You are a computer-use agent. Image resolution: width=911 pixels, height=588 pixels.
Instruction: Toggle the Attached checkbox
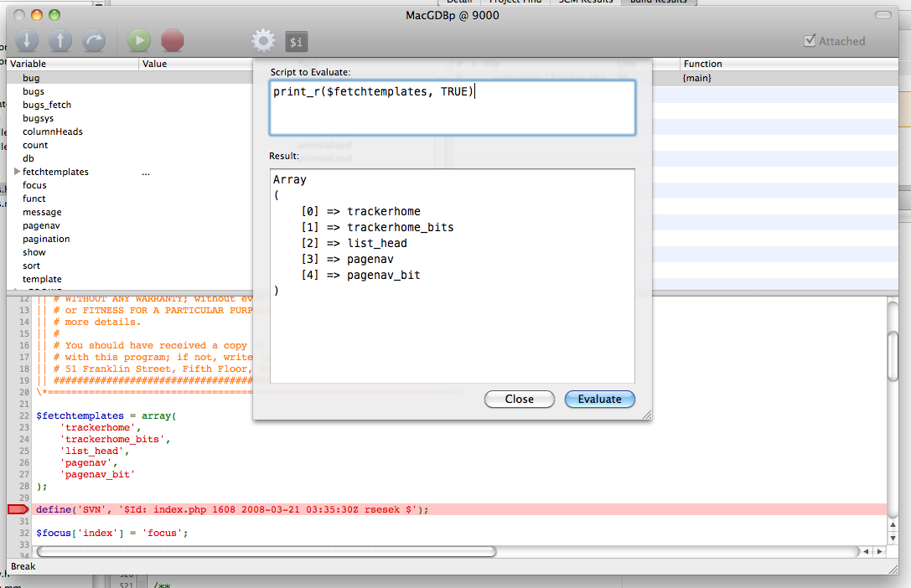810,41
